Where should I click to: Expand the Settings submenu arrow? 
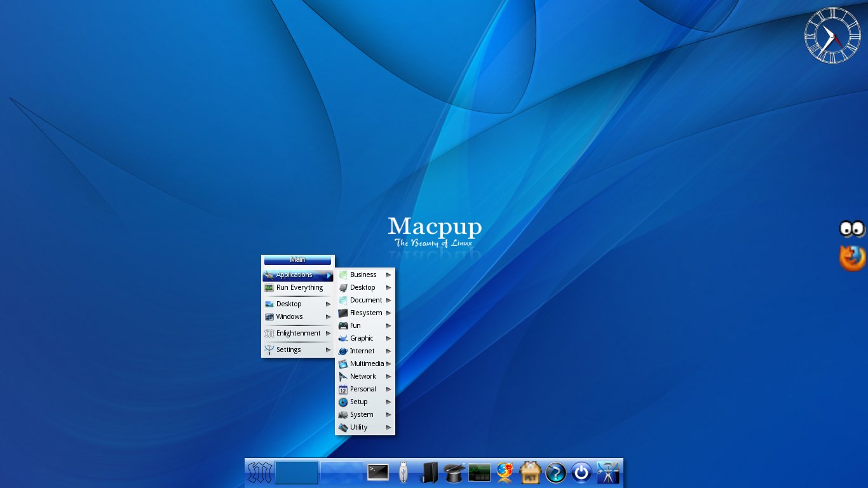point(329,350)
